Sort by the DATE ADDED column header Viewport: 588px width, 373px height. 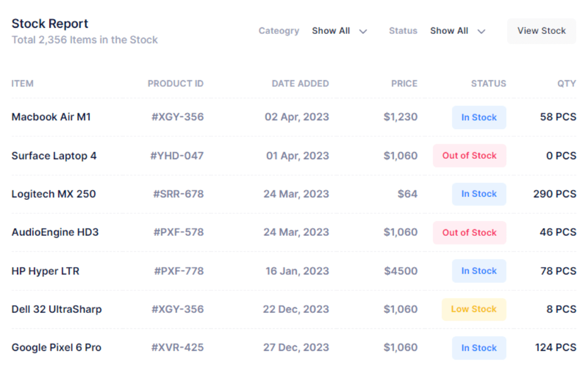(300, 84)
